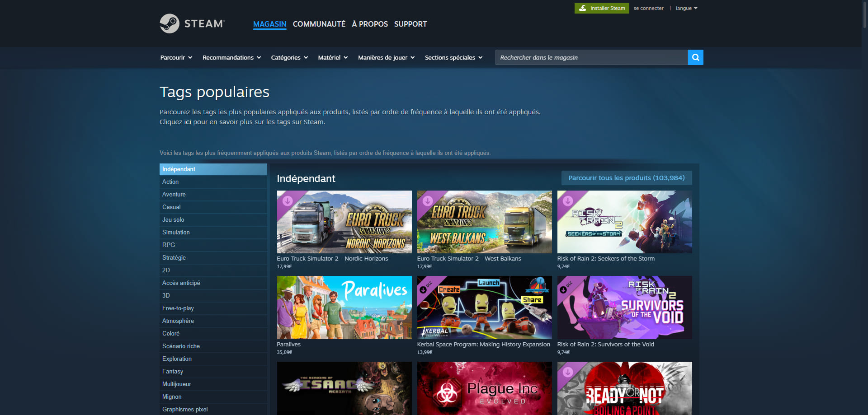Expand the Matériel dropdown

tap(333, 57)
